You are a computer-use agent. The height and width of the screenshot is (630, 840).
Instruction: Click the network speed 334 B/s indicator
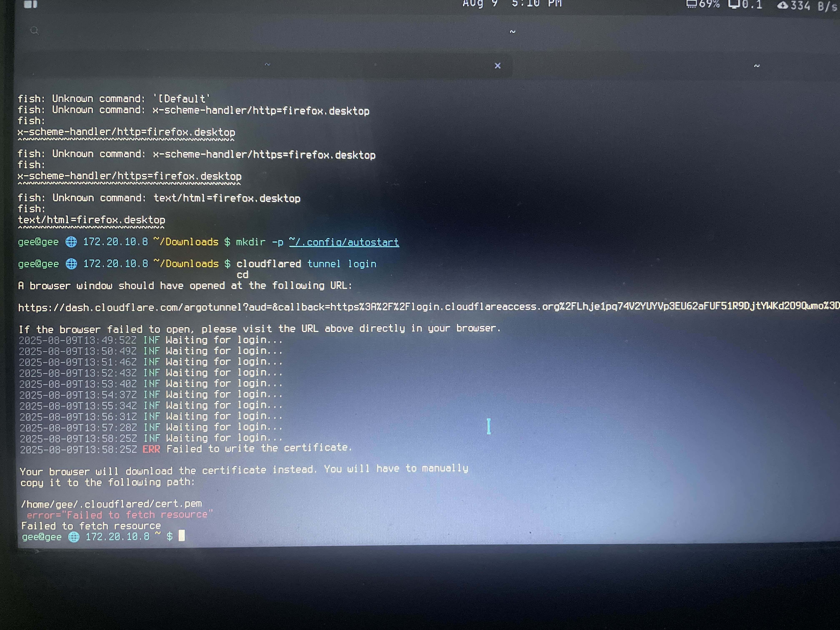(808, 6)
